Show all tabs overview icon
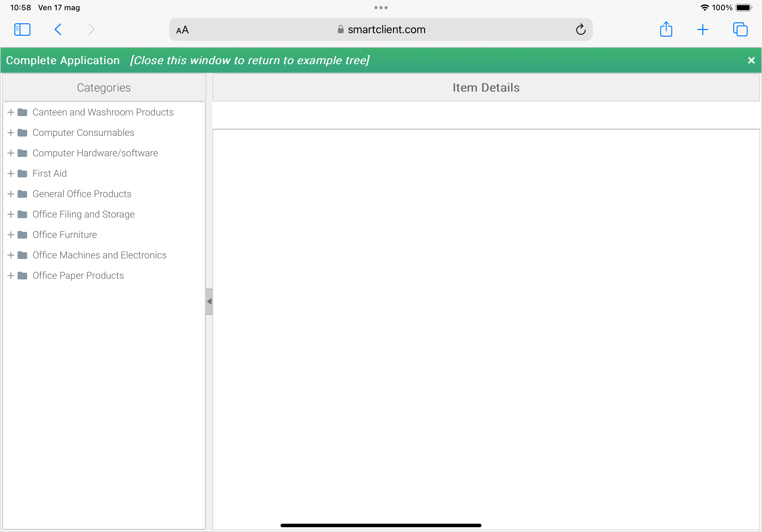This screenshot has height=532, width=762. click(740, 30)
